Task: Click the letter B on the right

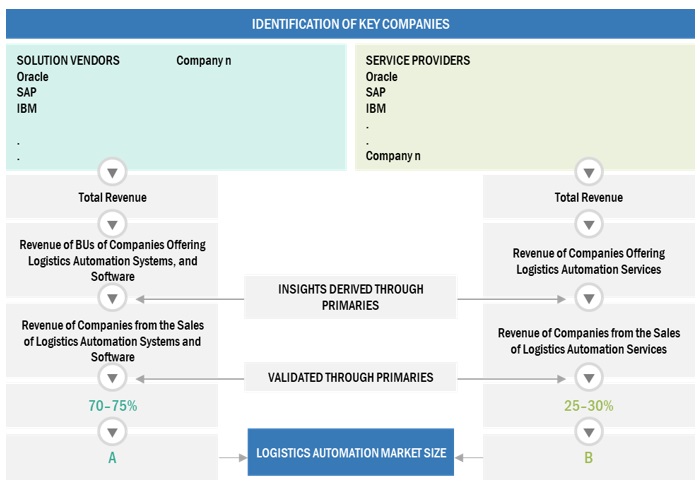Action: (x=589, y=458)
